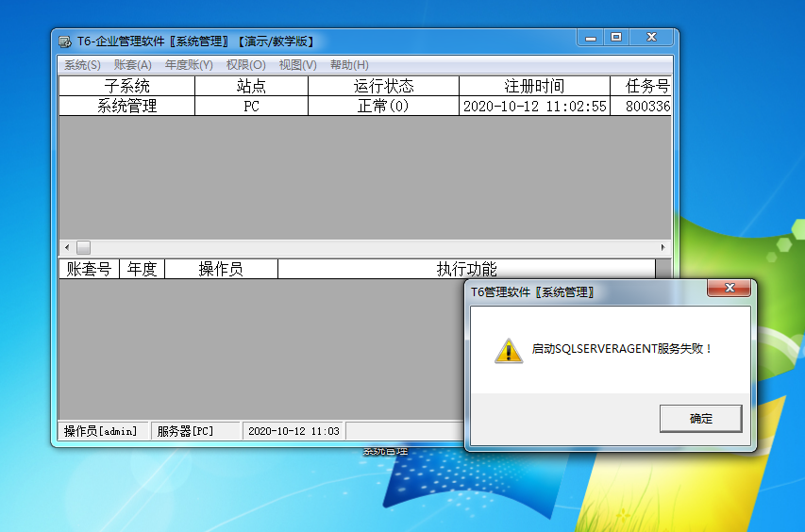Click the 任务号 column header
Viewport: 805px width, 532px height.
pos(641,86)
